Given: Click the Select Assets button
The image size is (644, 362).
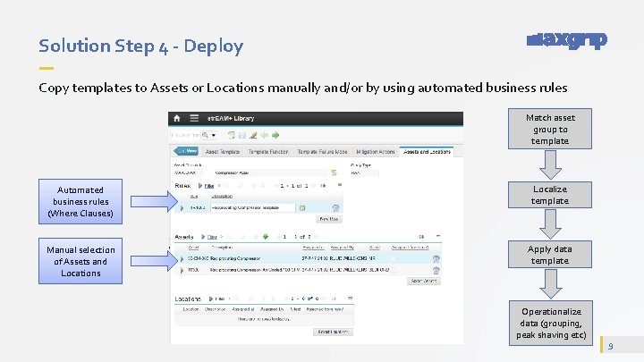Looking at the screenshot, I should (424, 281).
